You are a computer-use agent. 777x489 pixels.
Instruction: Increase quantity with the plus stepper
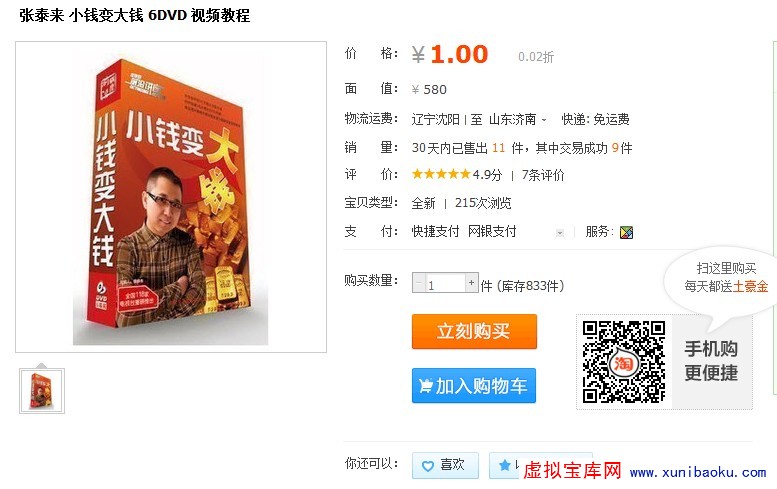[471, 283]
